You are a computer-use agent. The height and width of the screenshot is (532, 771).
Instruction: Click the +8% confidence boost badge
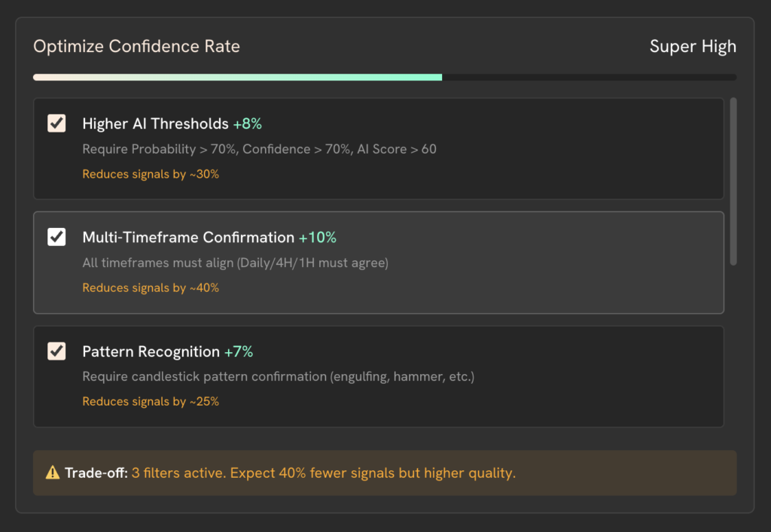(x=247, y=123)
